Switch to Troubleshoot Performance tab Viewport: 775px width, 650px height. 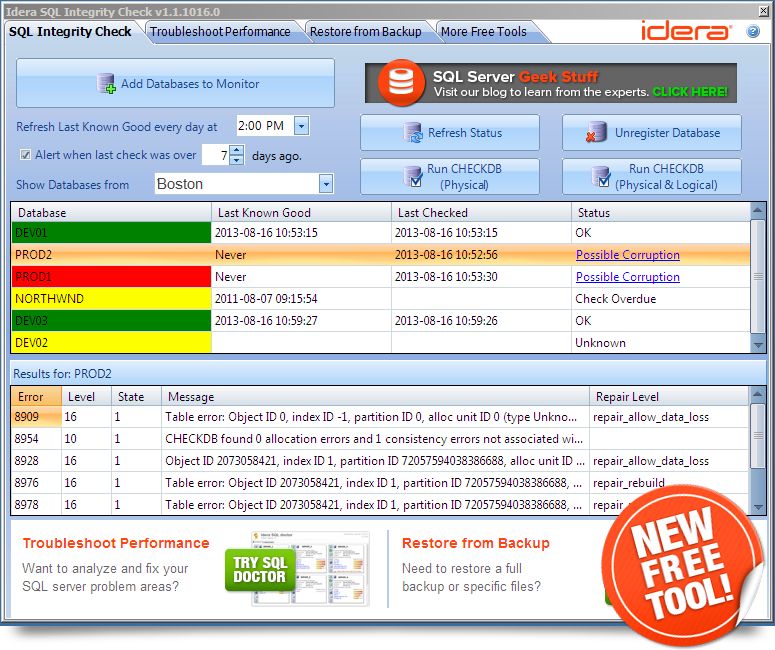(x=220, y=32)
